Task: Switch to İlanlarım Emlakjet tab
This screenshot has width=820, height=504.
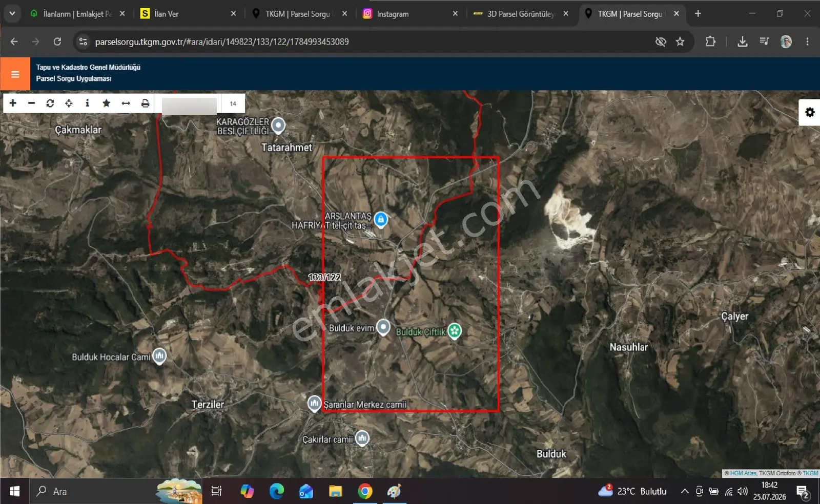Action: click(x=77, y=14)
